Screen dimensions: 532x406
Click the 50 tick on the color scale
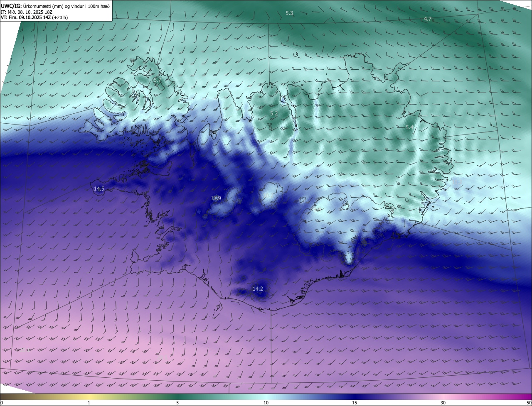point(529,403)
